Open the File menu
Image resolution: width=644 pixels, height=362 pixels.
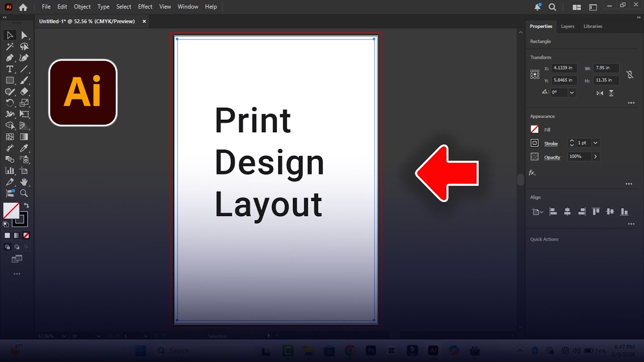tap(46, 7)
